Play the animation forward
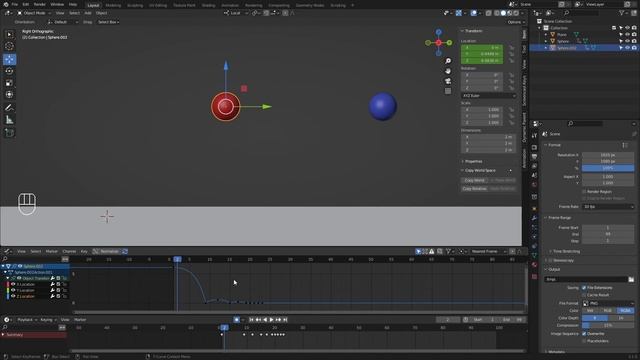The width and height of the screenshot is (640, 360). pos(271,320)
